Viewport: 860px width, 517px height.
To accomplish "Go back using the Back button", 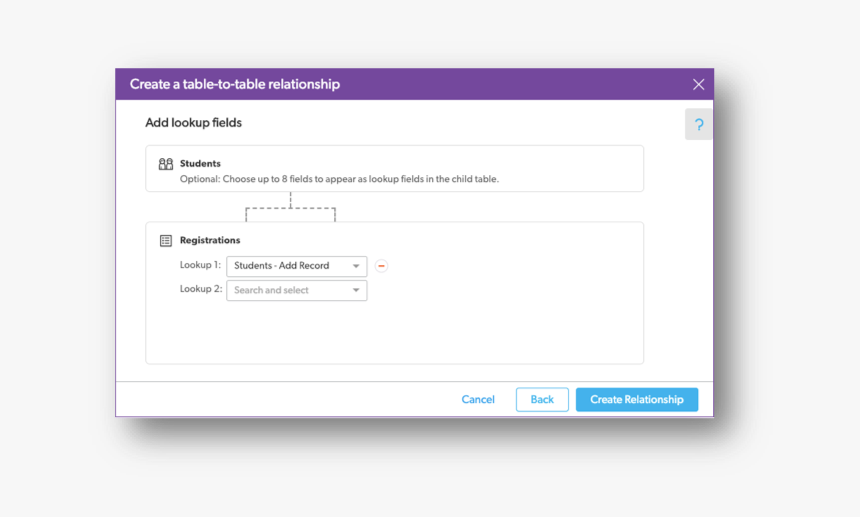I will [x=542, y=400].
